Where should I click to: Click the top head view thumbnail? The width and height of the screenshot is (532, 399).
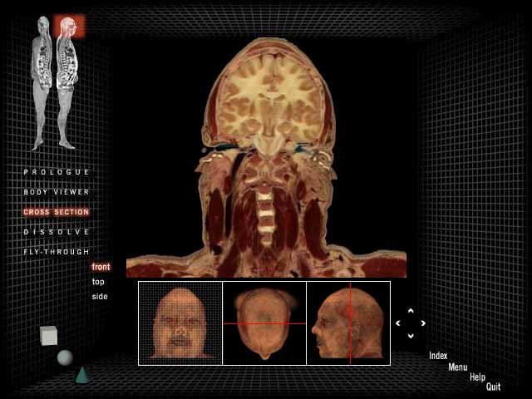coord(264,323)
